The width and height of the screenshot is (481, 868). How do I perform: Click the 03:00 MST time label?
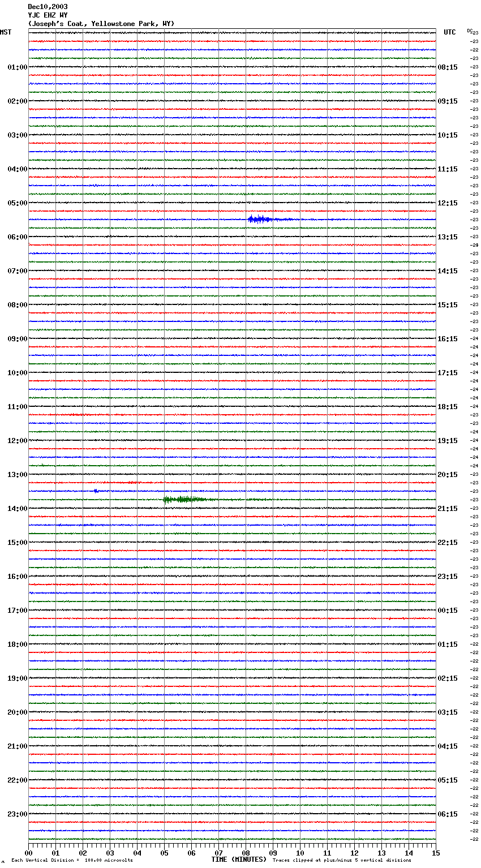point(18,135)
